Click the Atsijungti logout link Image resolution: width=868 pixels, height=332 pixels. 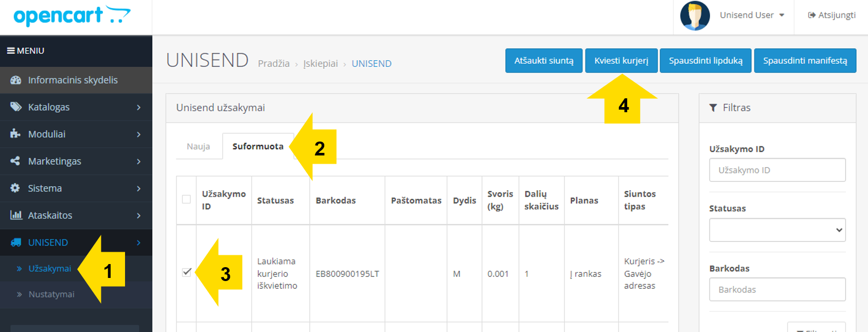click(832, 15)
